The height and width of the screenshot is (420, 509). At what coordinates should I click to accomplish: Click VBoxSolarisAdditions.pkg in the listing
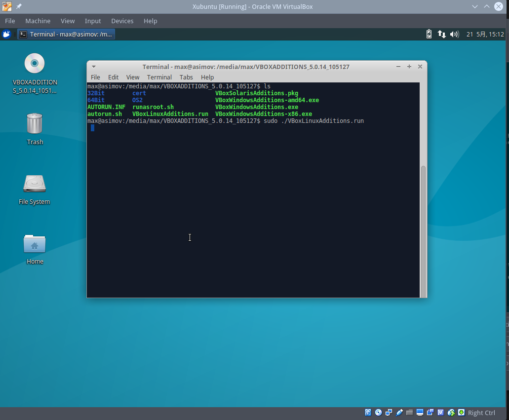(x=256, y=93)
